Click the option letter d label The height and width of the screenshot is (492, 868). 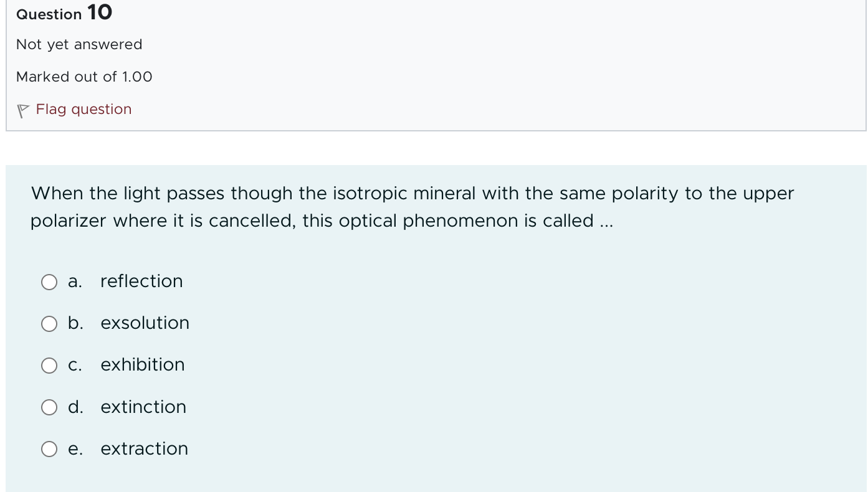[75, 407]
